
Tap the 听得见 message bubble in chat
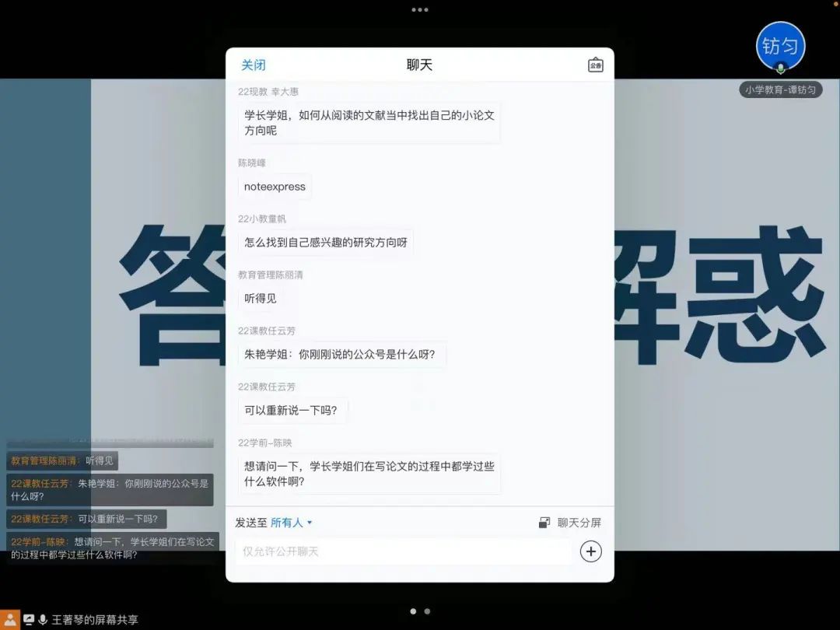(x=261, y=298)
